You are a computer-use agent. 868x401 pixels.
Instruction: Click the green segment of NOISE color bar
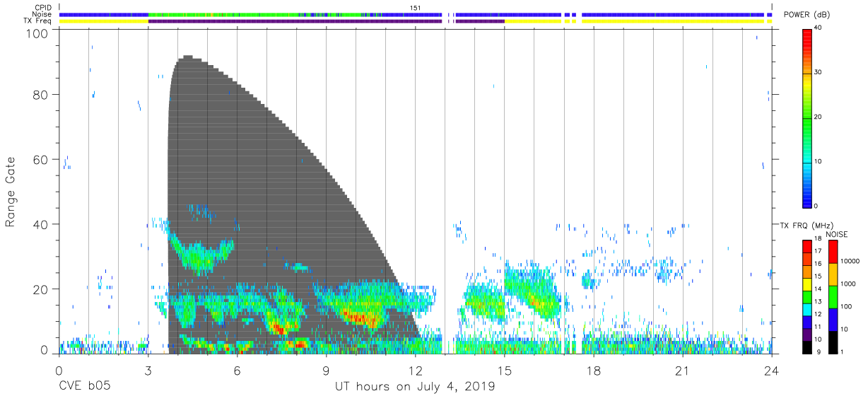pyautogui.click(x=833, y=296)
